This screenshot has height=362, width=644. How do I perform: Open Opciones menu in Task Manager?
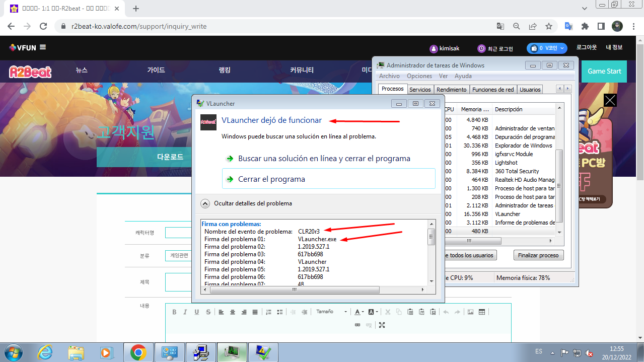click(419, 76)
